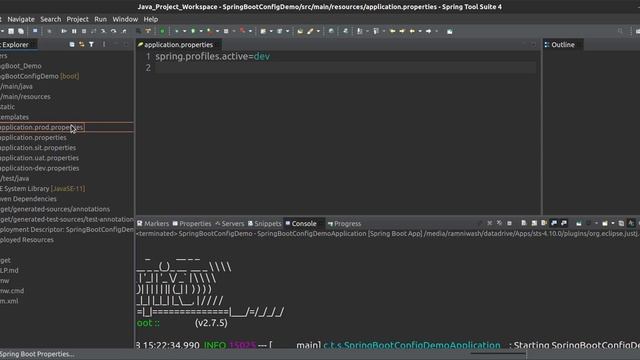This screenshot has width=640, height=360.
Task: Open the Navigate menu
Action: tap(21, 19)
